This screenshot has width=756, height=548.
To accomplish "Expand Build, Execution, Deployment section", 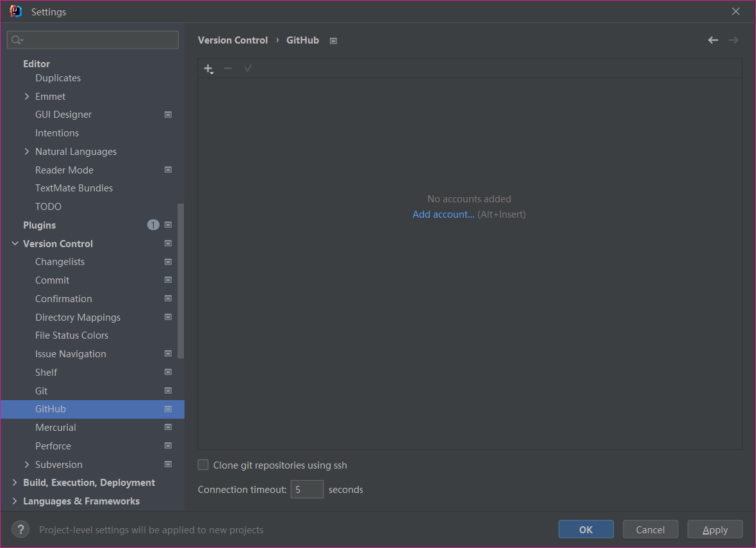I will [15, 483].
